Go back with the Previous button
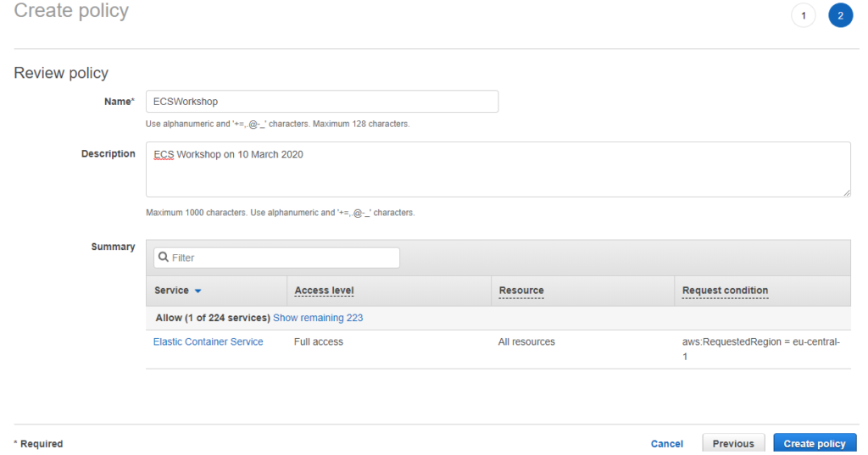 (x=733, y=444)
